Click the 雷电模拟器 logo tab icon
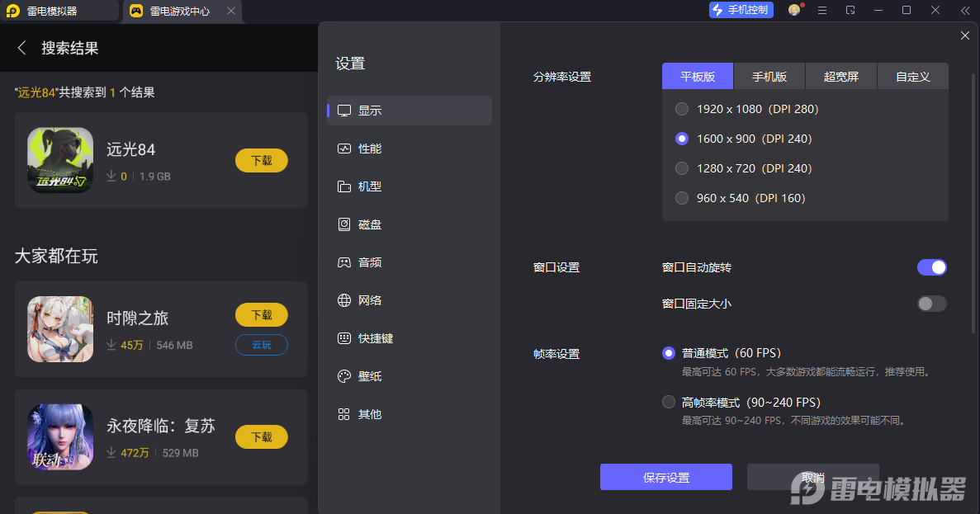The image size is (980, 514). tap(13, 12)
